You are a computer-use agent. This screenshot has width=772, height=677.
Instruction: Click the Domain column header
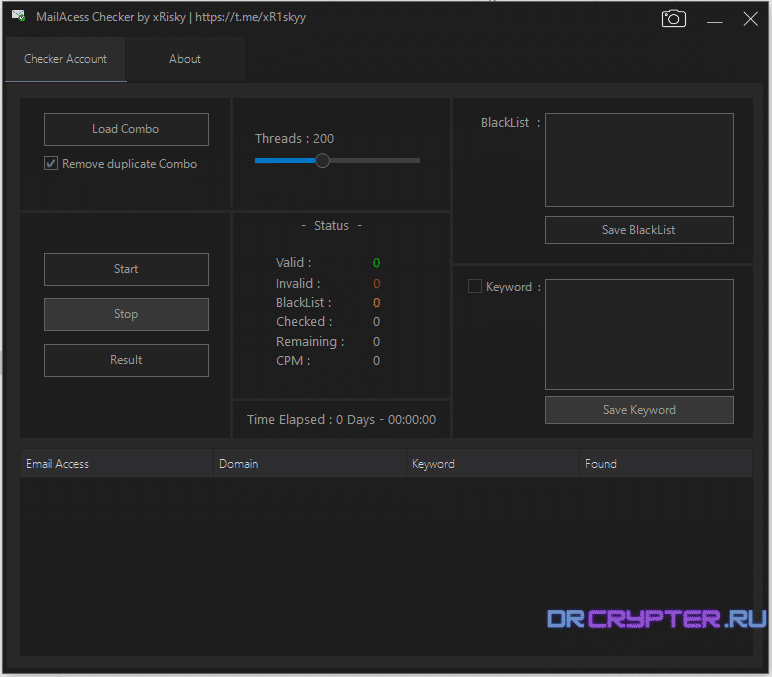310,464
